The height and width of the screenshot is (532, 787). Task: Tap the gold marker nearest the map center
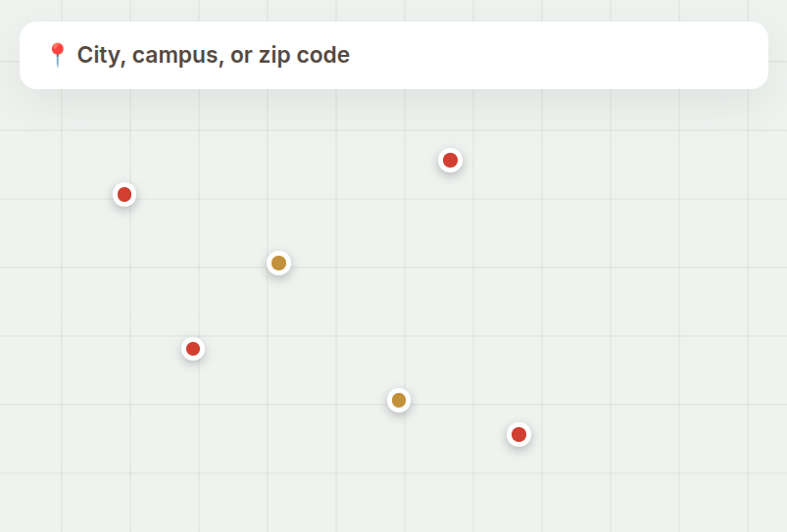278,263
